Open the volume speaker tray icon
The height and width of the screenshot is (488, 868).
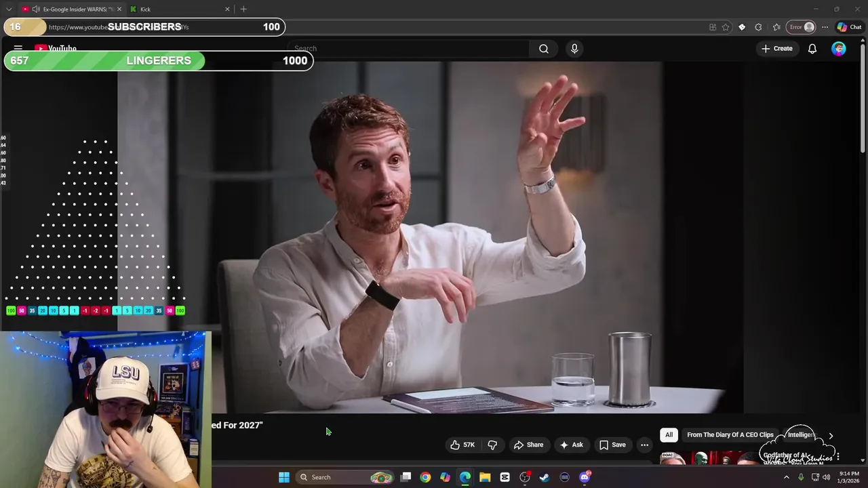point(827,477)
